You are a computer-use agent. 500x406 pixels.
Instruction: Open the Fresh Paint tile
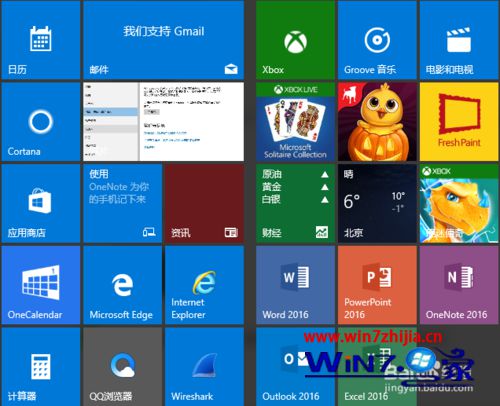coord(459,122)
